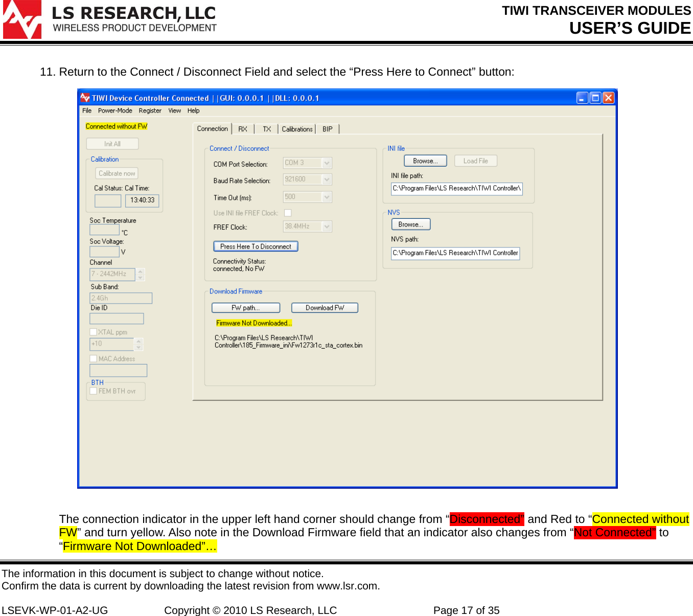Switch to the TX tab
The height and width of the screenshot is (616, 693).
pyautogui.click(x=267, y=129)
